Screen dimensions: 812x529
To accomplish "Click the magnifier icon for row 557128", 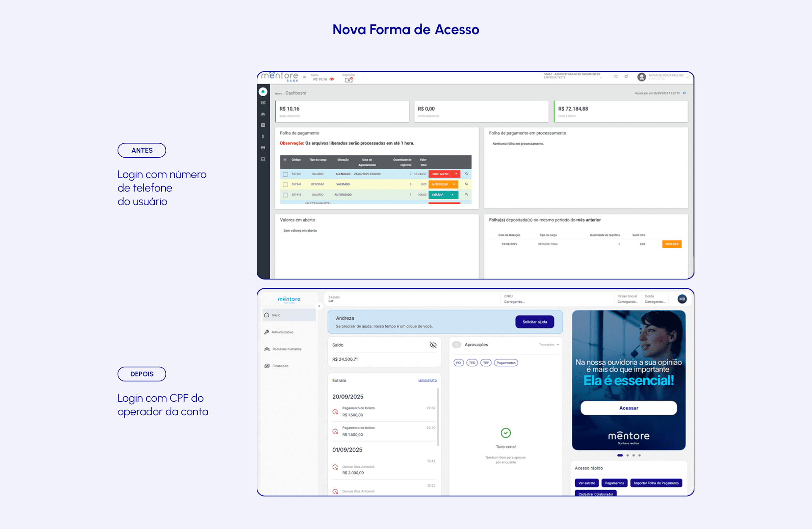I will 467,174.
